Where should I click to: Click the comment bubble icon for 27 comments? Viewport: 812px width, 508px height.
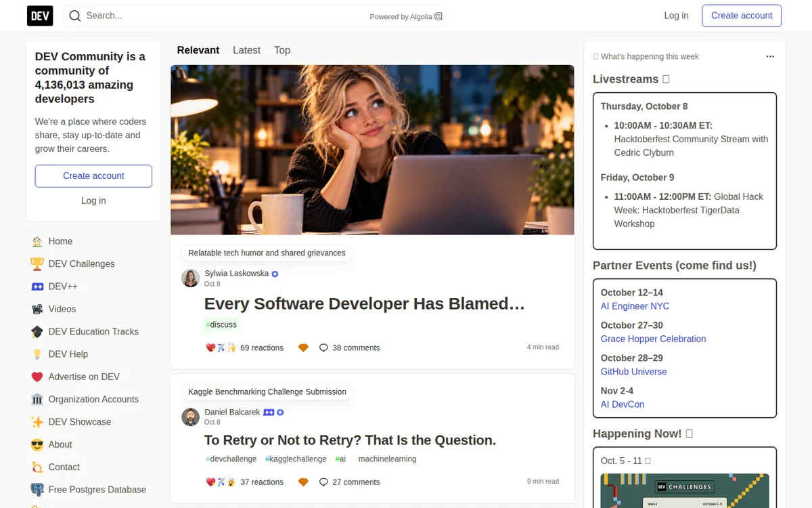323,482
